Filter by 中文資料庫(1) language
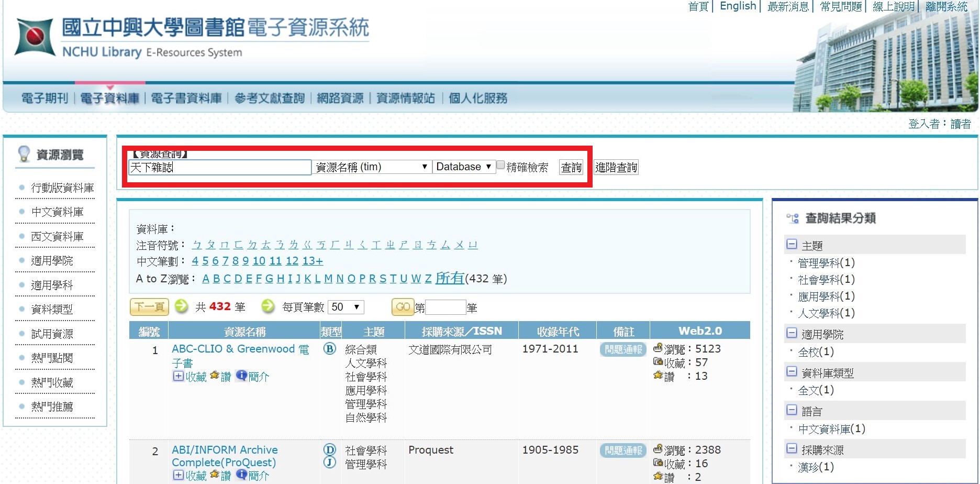The width and height of the screenshot is (980, 484). point(831,429)
